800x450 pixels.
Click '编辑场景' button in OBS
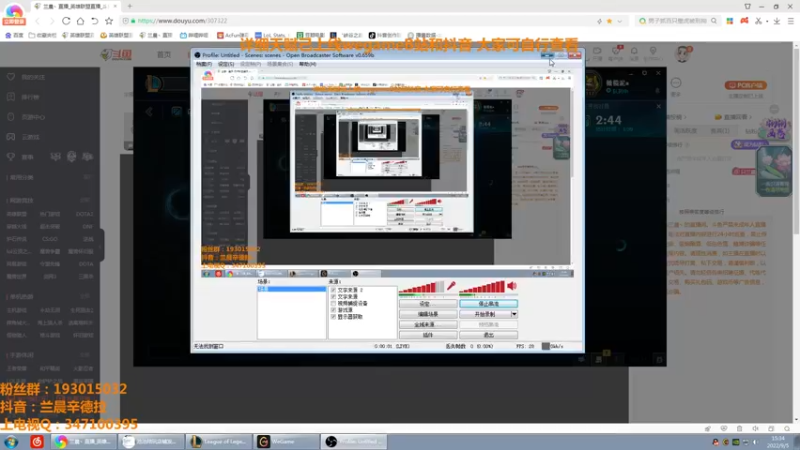pos(428,314)
